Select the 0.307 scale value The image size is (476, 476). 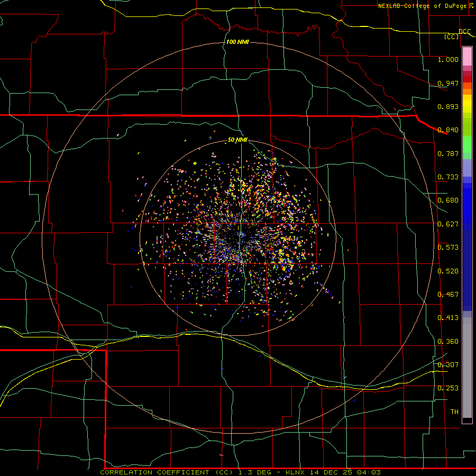(448, 364)
